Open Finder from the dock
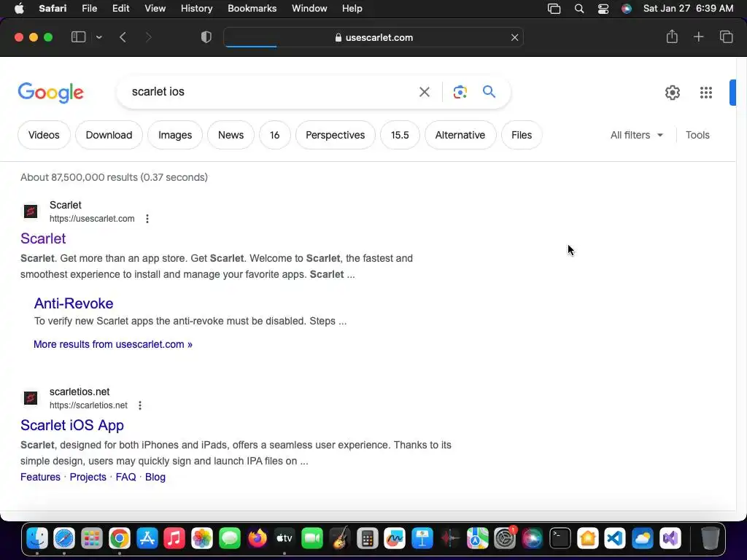747x560 pixels. point(36,539)
